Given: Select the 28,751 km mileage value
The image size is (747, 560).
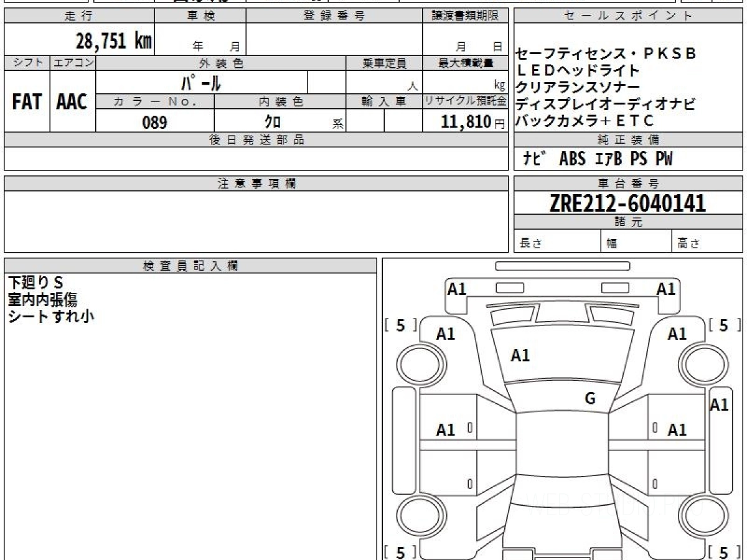Looking at the screenshot, I should click(113, 41).
